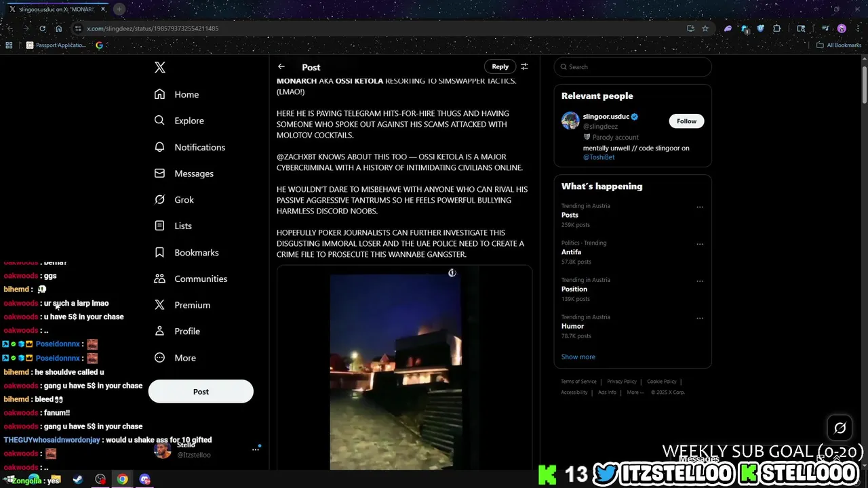Viewport: 868px width, 488px height.
Task: Reload the page in Chrome
Action: (42, 28)
